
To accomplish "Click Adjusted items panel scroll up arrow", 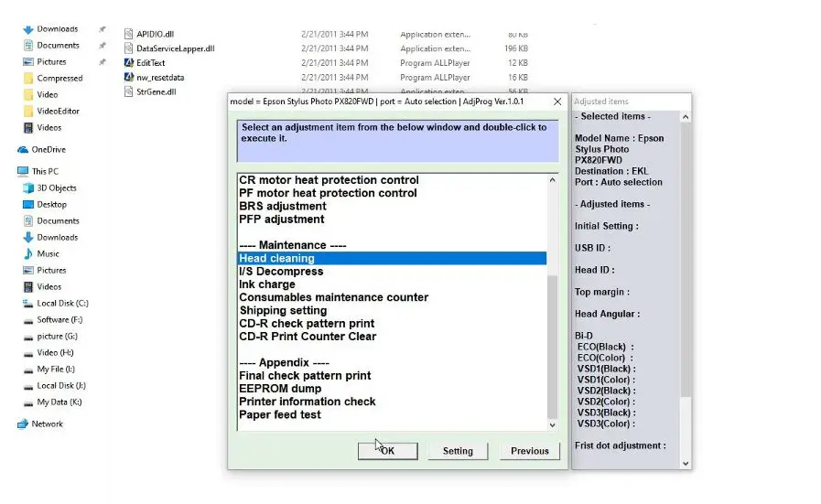I will coord(686,117).
